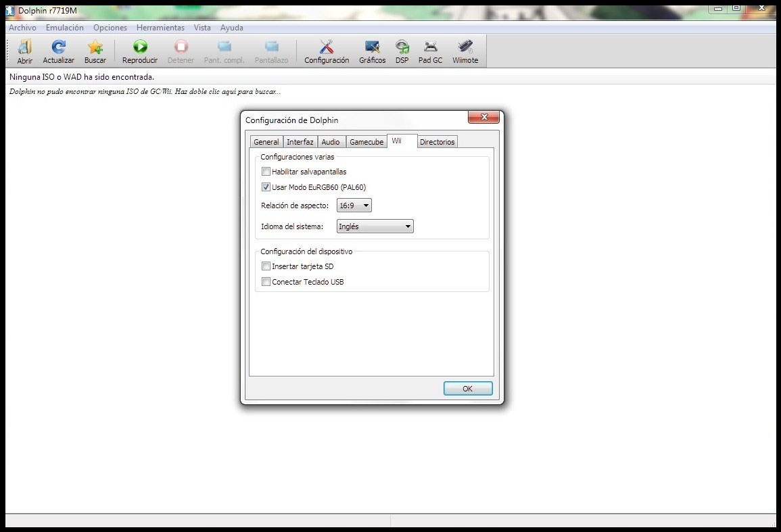Screen dimensions: 781x532
Task: Open the Idioma del sistema Inglés dropdown
Action: (x=375, y=226)
